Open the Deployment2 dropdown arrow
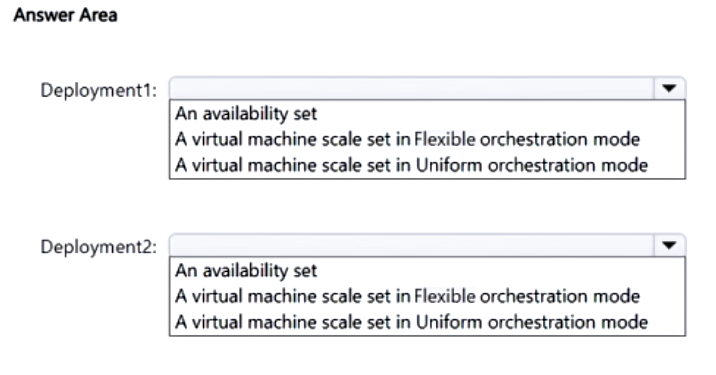This screenshot has width=716, height=375. pos(669,245)
